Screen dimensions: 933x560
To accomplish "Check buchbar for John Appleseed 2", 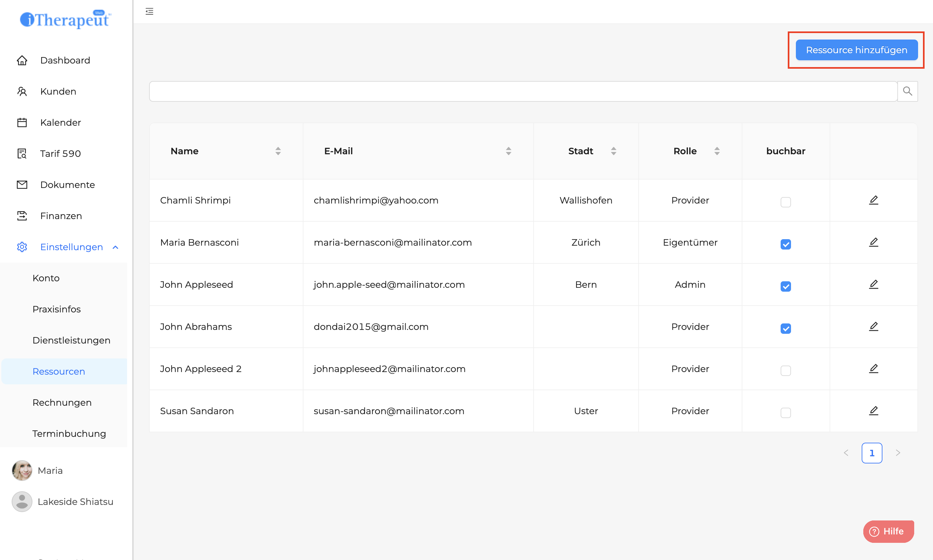I will tap(785, 370).
